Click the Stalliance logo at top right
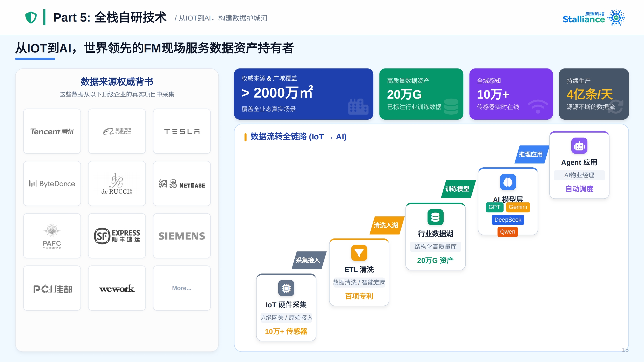The height and width of the screenshot is (362, 644). [593, 18]
